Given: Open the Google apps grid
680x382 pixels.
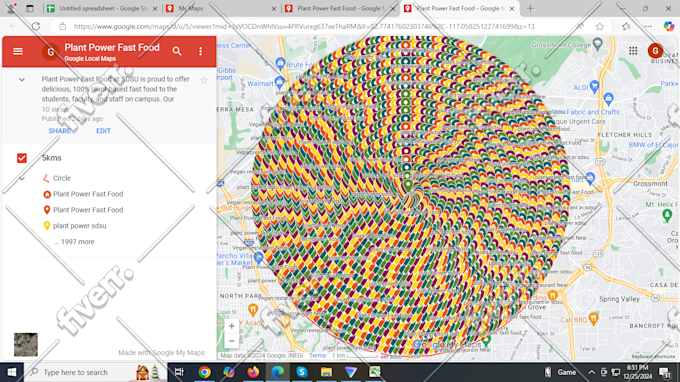Looking at the screenshot, I should click(633, 51).
